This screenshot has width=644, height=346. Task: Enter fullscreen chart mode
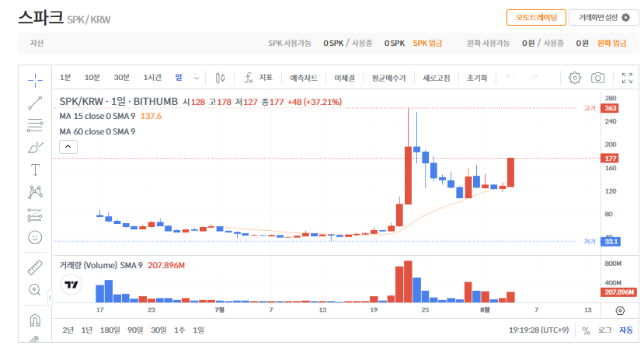pyautogui.click(x=627, y=78)
